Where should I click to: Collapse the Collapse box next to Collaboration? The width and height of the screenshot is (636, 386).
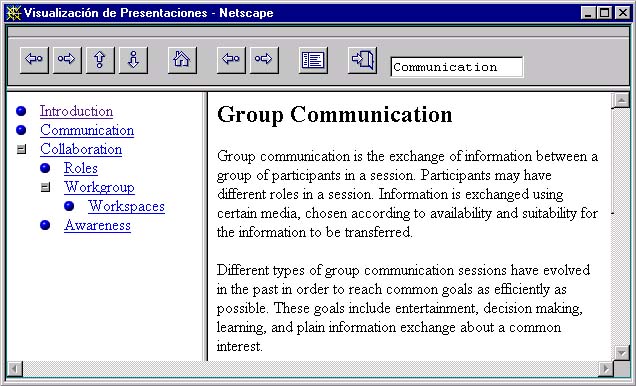click(x=21, y=149)
